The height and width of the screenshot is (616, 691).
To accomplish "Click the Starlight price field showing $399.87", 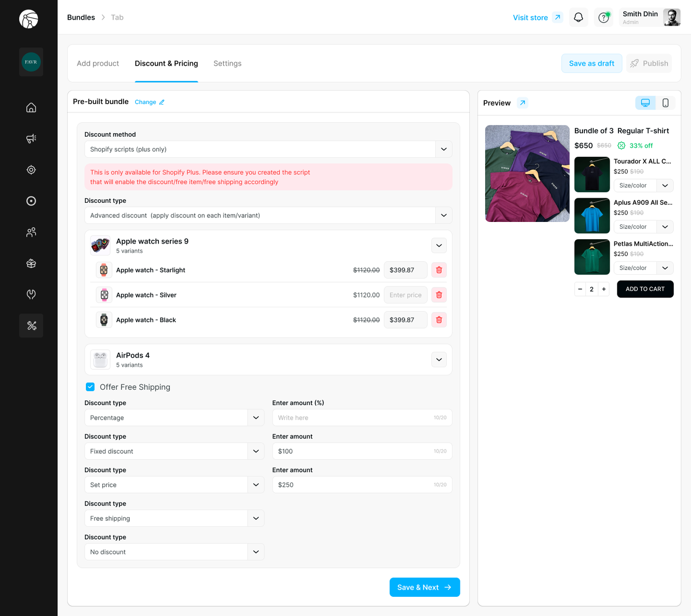I will pos(406,270).
